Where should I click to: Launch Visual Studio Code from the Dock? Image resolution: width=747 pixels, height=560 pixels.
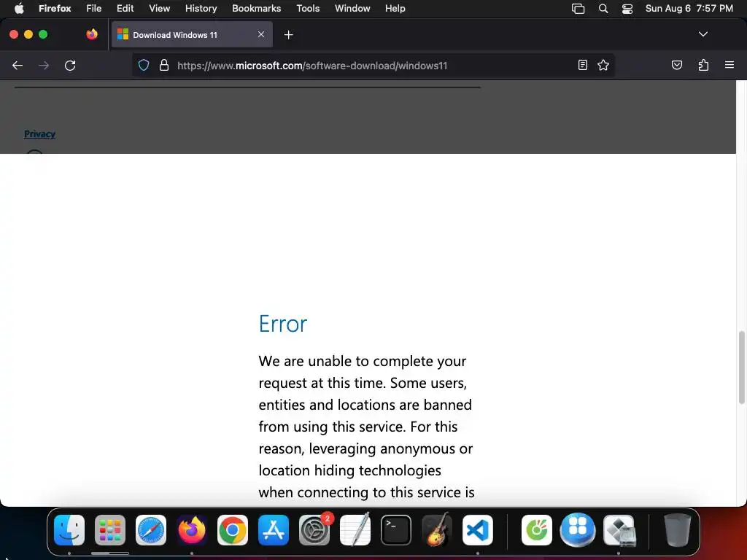478,530
